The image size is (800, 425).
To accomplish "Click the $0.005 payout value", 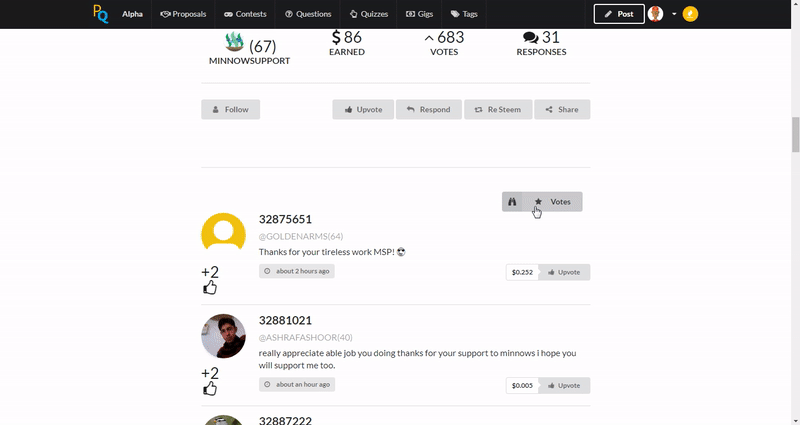I will [522, 386].
